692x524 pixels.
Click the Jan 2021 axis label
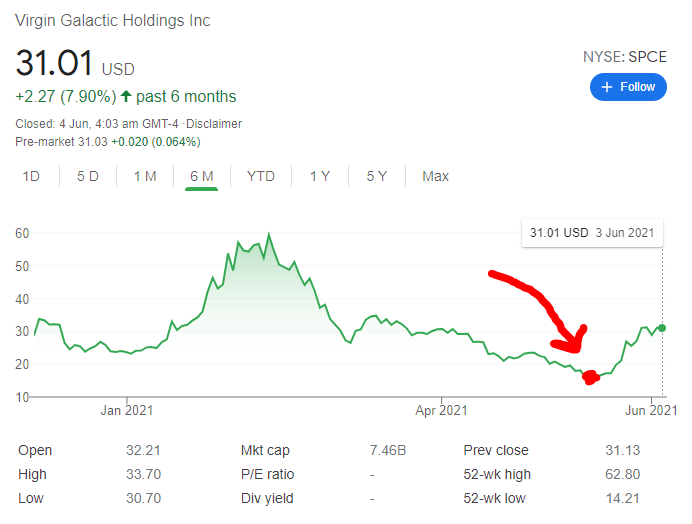point(127,411)
